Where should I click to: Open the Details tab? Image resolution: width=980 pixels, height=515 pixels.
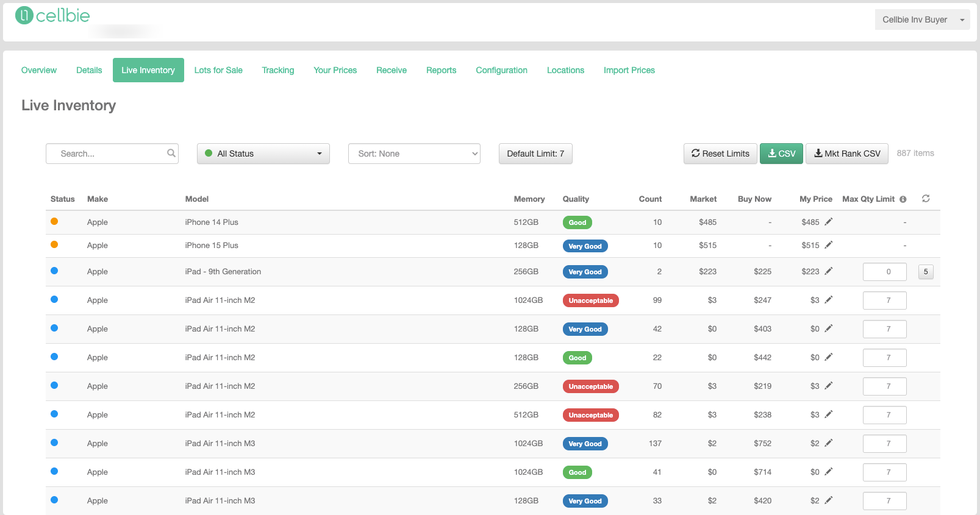tap(89, 70)
